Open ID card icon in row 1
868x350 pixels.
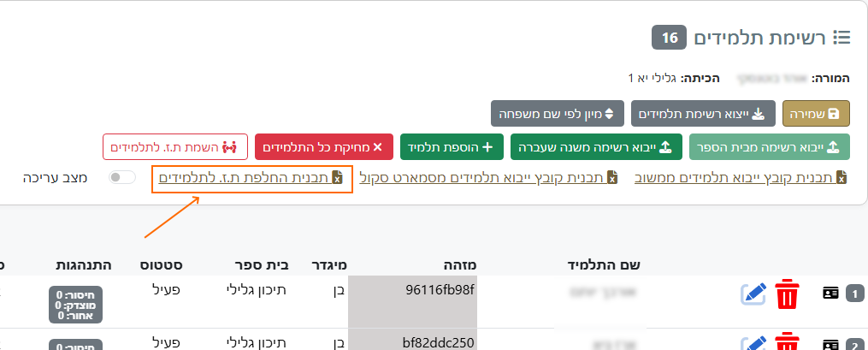click(x=830, y=294)
